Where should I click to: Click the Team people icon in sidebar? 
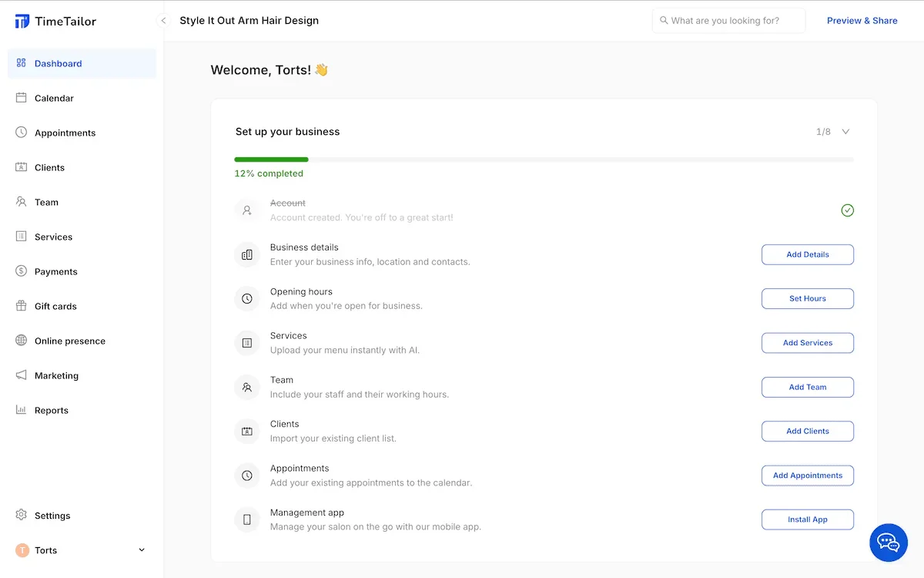pos(22,202)
